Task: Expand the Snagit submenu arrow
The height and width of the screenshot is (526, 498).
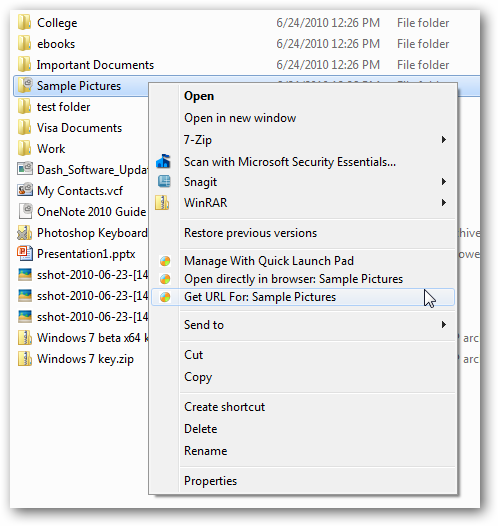Action: [x=444, y=182]
